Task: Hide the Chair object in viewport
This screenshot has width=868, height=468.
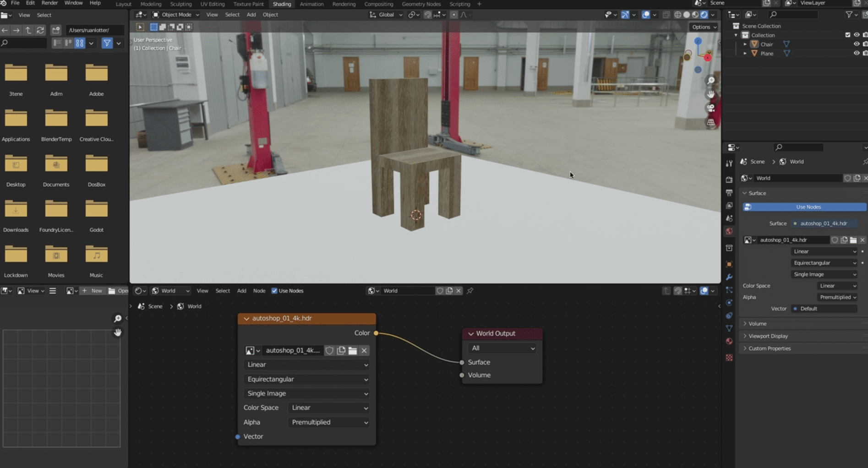Action: [856, 44]
